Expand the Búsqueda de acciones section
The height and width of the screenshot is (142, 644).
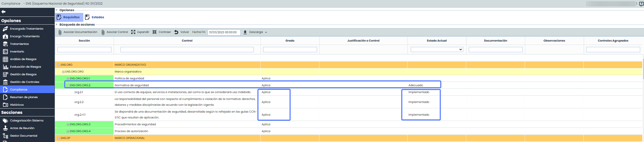[x=56, y=25]
